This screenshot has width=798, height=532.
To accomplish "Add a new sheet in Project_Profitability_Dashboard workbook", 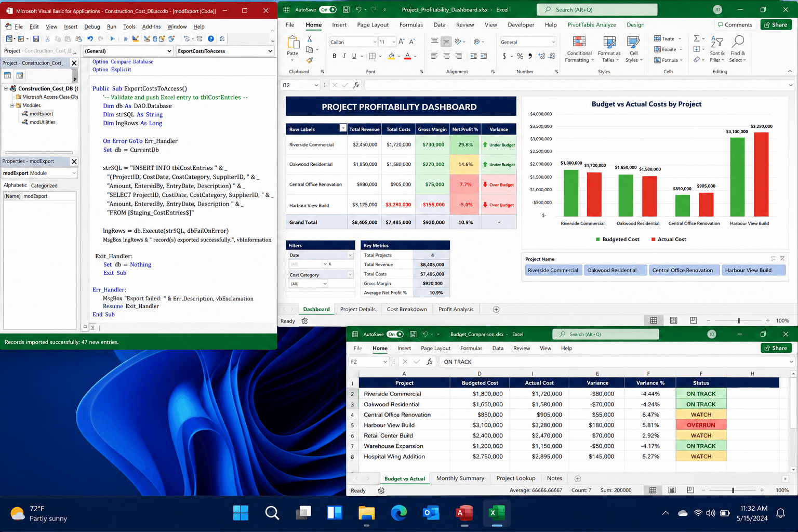I will click(x=496, y=309).
